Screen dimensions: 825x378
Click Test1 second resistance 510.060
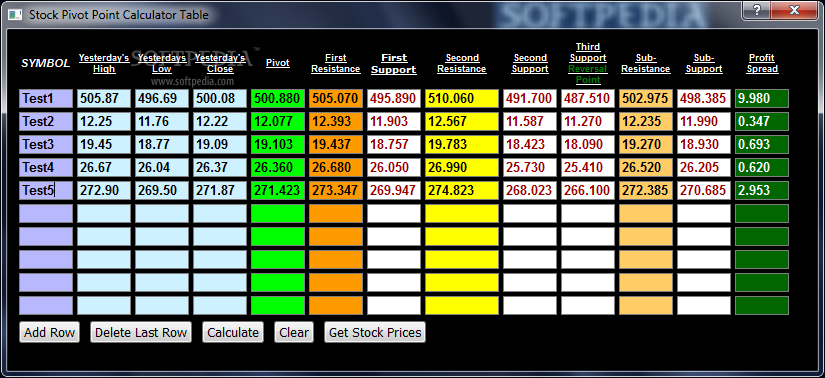point(462,98)
